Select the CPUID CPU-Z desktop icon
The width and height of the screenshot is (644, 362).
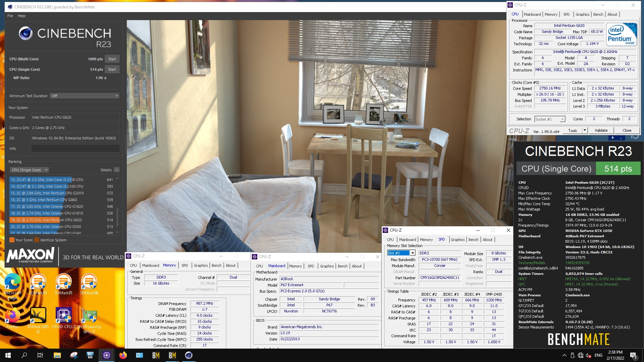click(x=63, y=318)
